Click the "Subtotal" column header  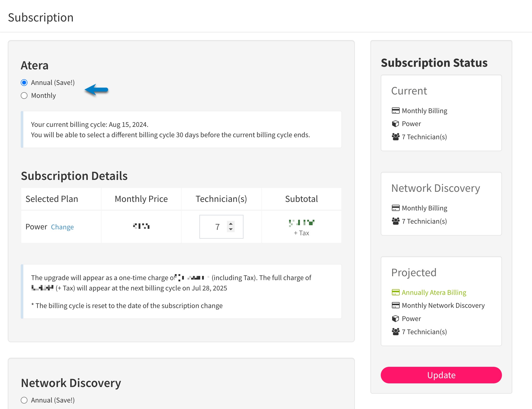301,199
